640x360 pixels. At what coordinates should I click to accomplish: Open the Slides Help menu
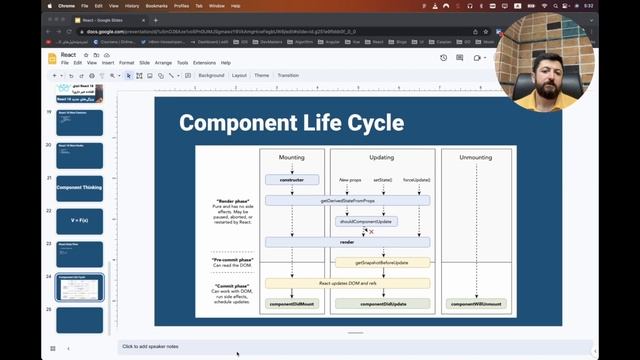click(x=226, y=63)
